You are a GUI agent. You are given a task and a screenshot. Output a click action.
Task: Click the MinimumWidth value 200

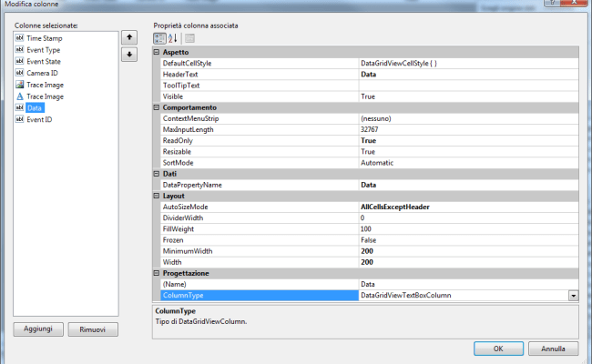468,251
